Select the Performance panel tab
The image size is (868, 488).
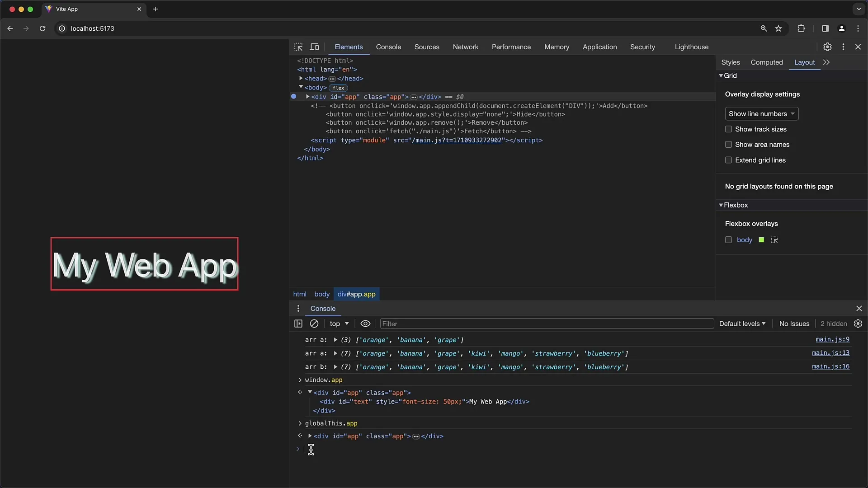[511, 47]
